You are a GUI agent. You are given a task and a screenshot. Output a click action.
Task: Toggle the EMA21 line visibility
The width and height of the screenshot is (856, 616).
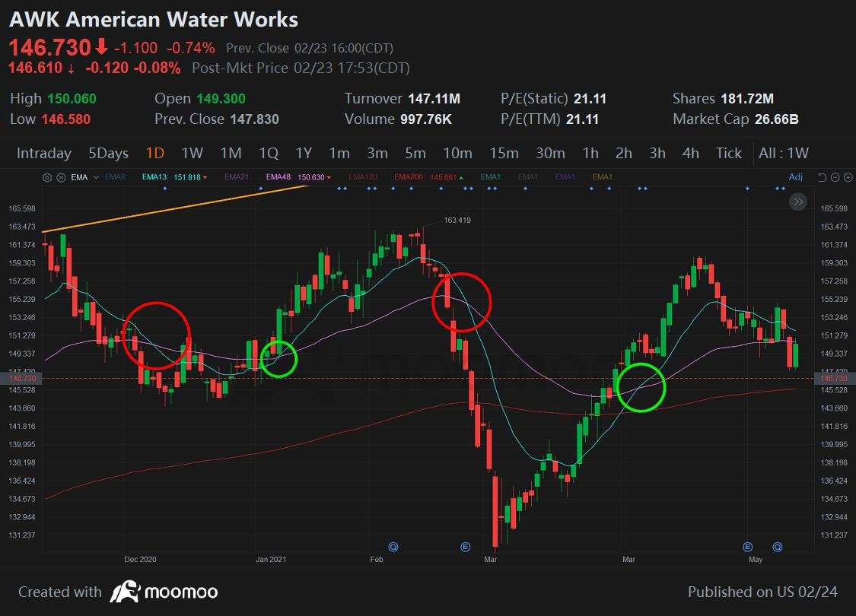tap(237, 177)
